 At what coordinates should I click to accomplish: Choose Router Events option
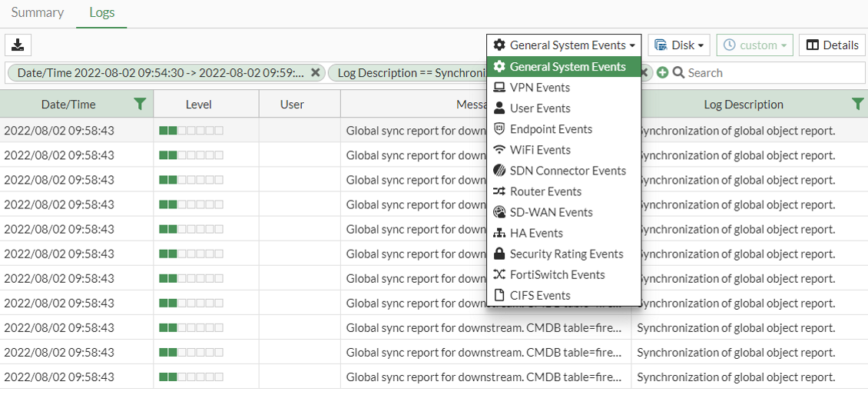[x=545, y=191]
